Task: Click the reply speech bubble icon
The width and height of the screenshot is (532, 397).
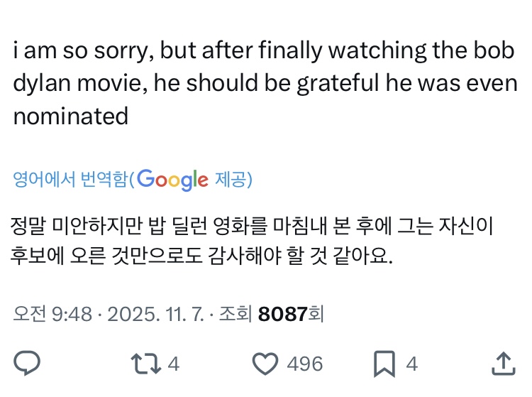Action: coord(27,364)
